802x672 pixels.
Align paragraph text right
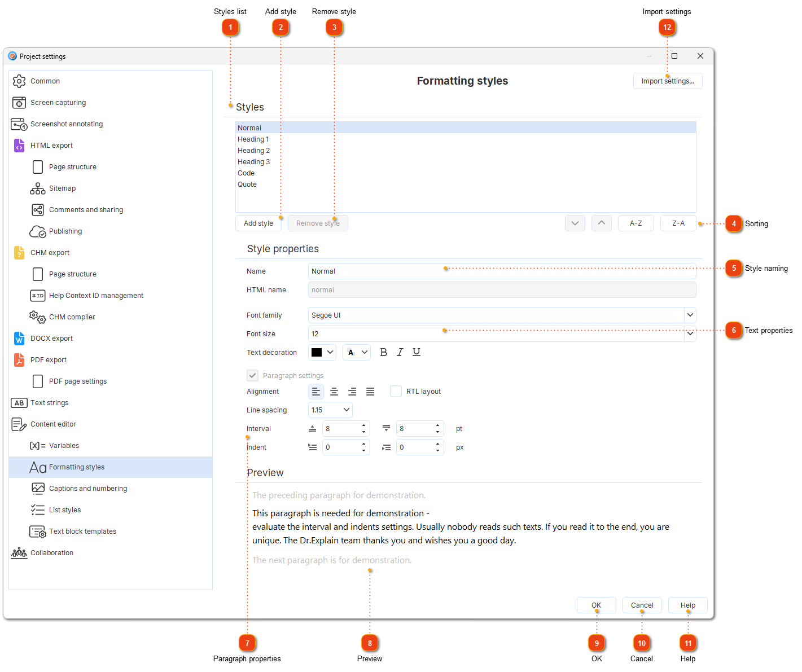pos(352,392)
